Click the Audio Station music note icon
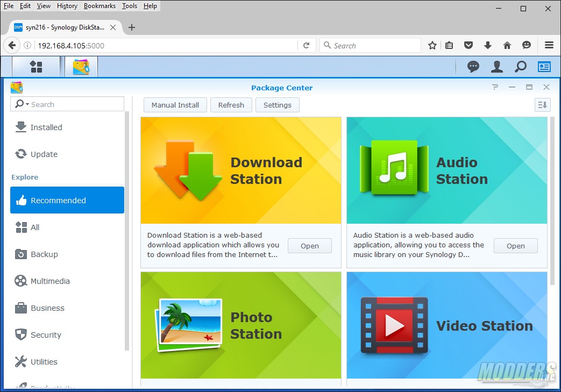Viewport: 561px width, 392px height. (x=394, y=167)
